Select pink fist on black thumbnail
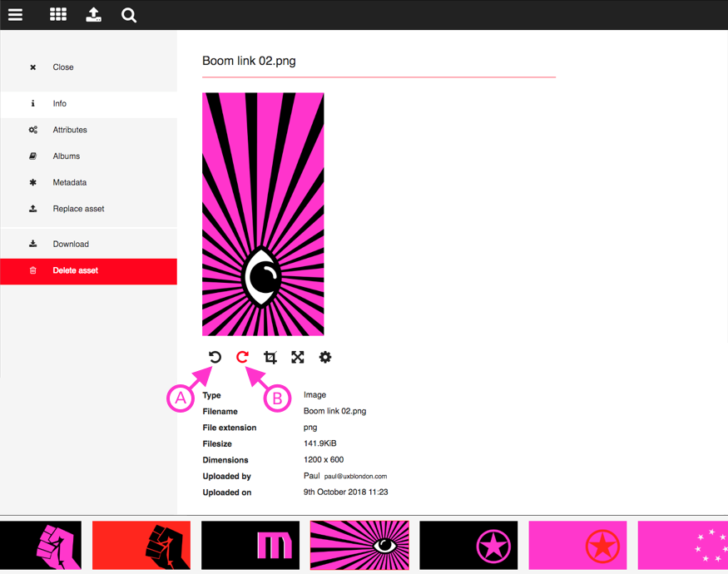This screenshot has height=574, width=728. pyautogui.click(x=41, y=545)
